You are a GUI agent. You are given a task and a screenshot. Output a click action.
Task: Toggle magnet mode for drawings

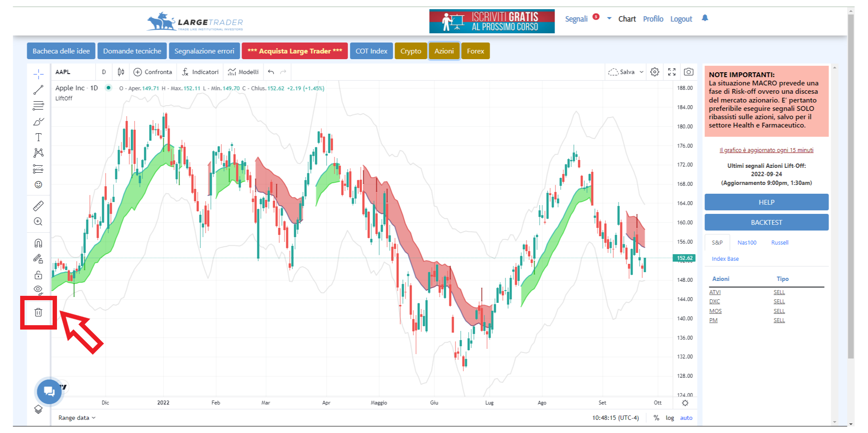(38, 243)
